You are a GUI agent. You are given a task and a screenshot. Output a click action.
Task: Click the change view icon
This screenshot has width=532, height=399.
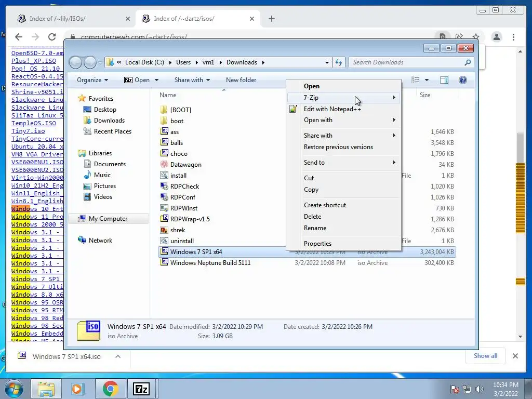pyautogui.click(x=415, y=80)
